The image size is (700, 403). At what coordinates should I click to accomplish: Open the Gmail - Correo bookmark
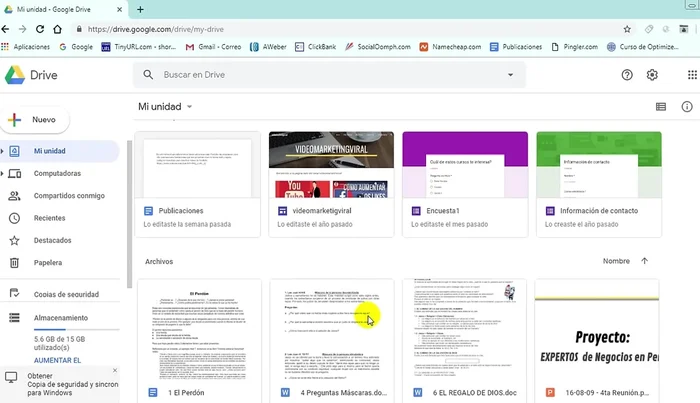click(213, 47)
